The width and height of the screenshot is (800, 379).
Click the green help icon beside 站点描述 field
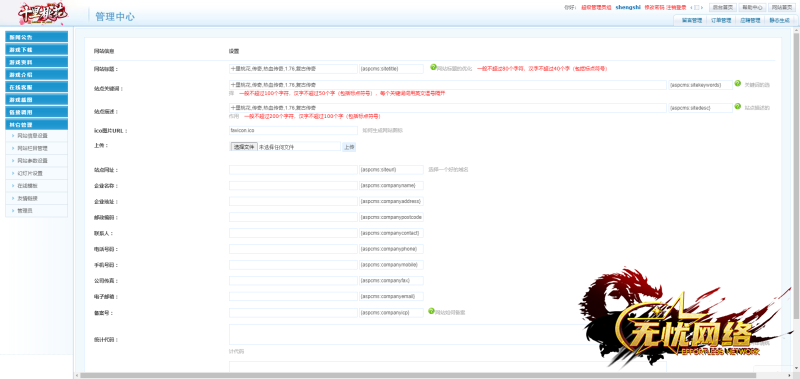click(x=737, y=106)
